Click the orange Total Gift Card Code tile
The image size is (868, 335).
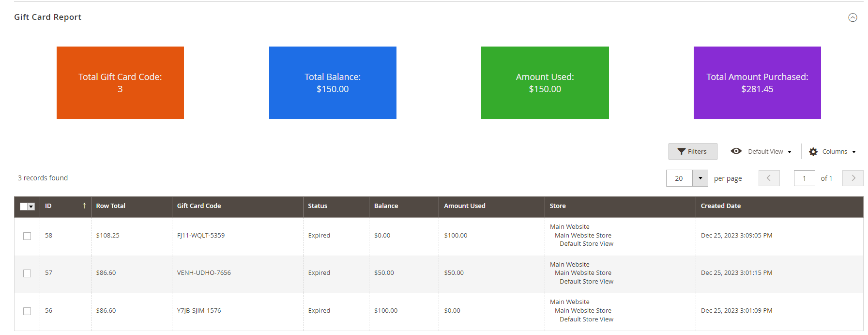point(120,83)
